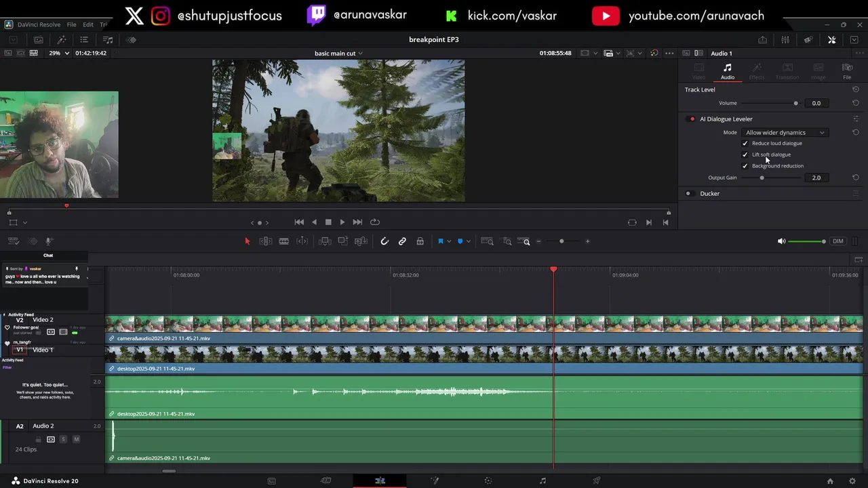Stop playback in the viewer
This screenshot has height=488, width=868.
click(328, 222)
